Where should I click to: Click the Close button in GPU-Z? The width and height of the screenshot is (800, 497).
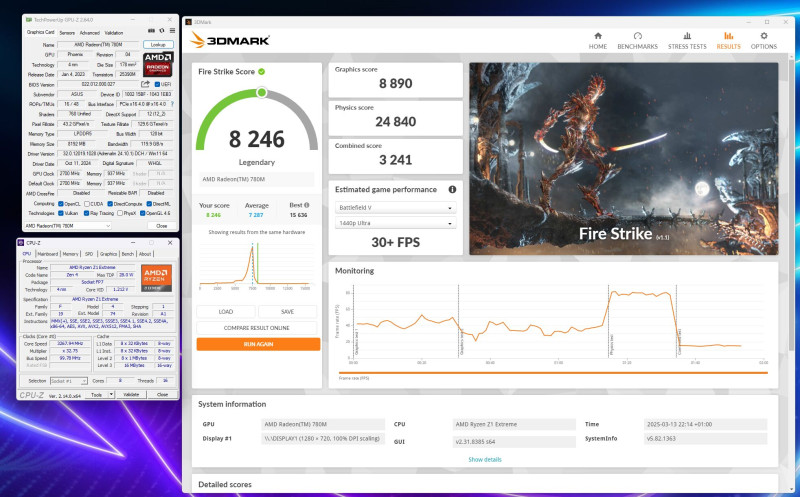(x=161, y=226)
